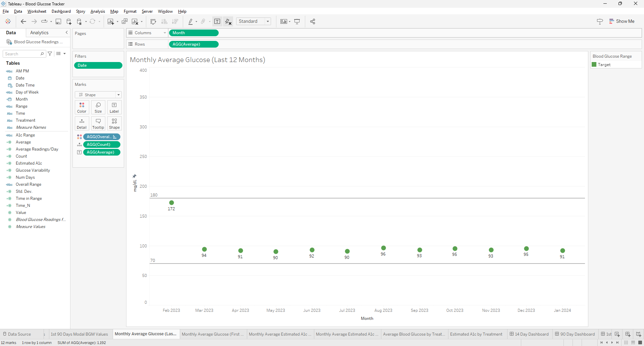Collapse the Data pane with the arrow
644x346 pixels.
click(x=66, y=33)
